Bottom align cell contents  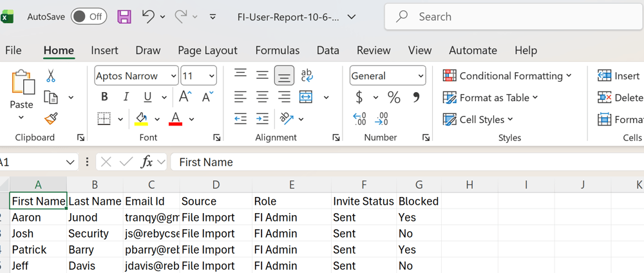click(x=284, y=75)
